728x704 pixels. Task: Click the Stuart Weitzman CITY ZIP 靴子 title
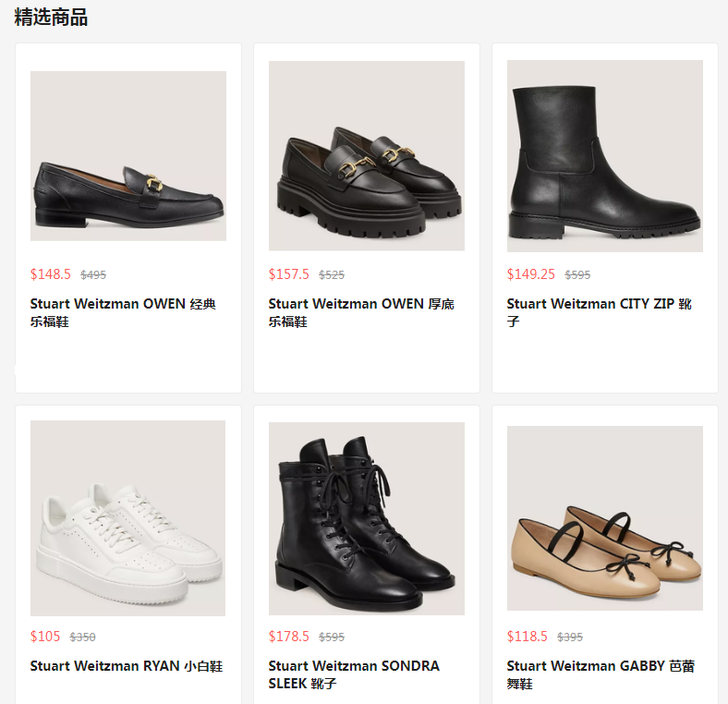(600, 312)
